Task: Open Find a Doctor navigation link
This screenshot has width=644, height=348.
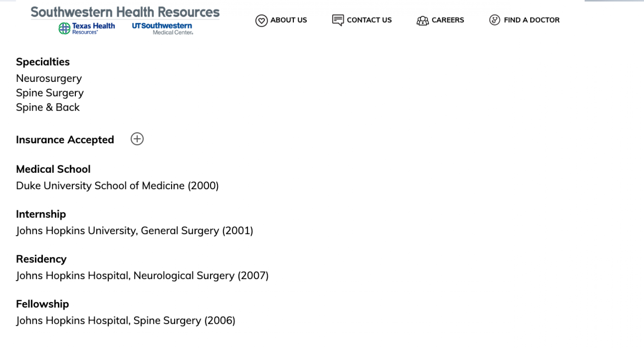Action: [532, 20]
